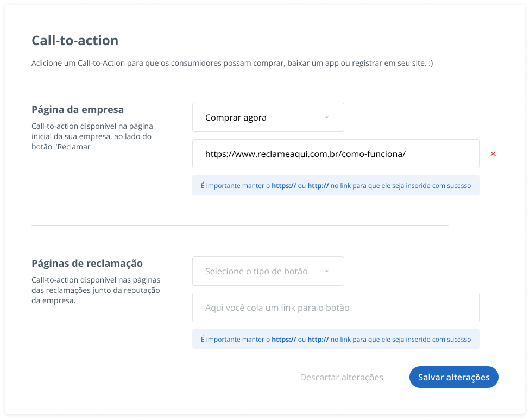Click the caret arrow in Selecione o tipo de botão
Image resolution: width=530 pixels, height=420 pixels.
coord(327,271)
